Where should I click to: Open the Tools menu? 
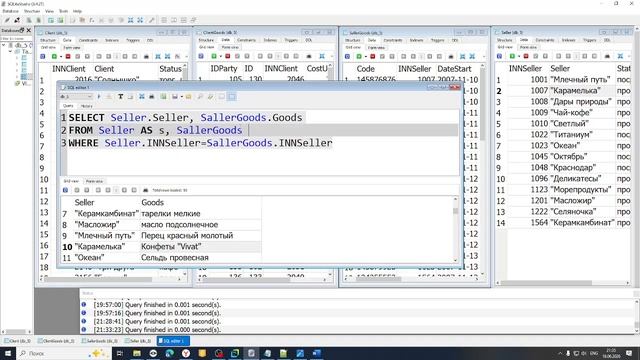(64, 11)
